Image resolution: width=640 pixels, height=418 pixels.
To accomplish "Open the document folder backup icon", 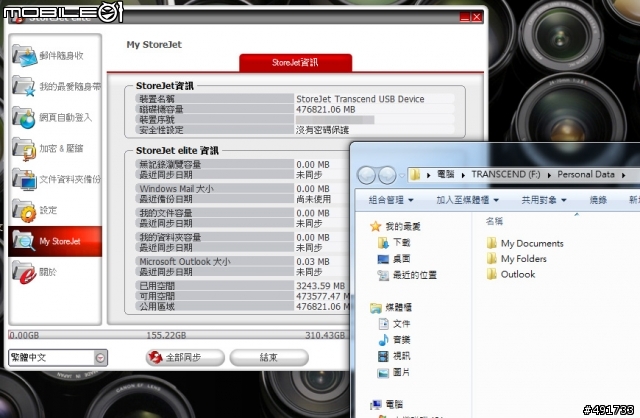I will click(24, 180).
